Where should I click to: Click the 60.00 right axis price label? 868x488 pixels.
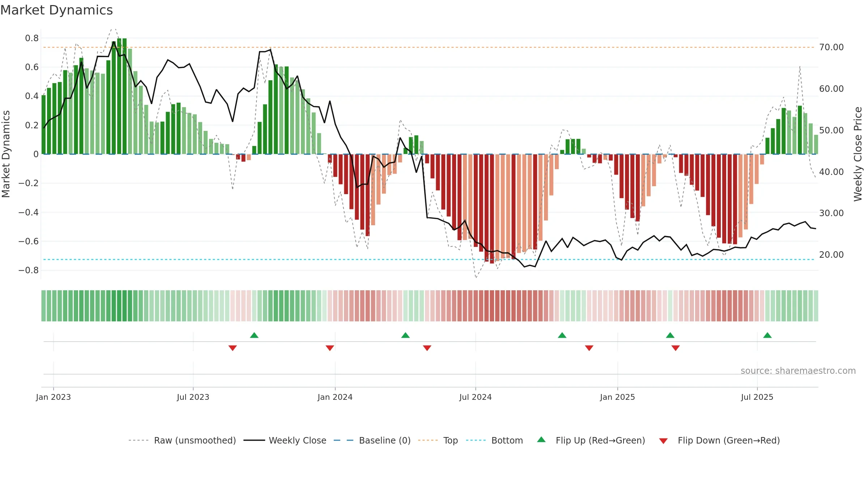pyautogui.click(x=831, y=89)
